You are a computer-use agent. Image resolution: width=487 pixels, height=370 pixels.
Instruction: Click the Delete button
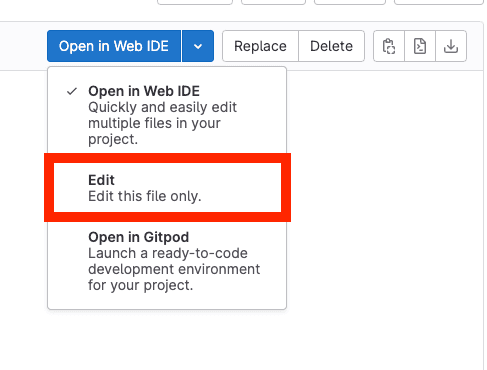pyautogui.click(x=331, y=46)
